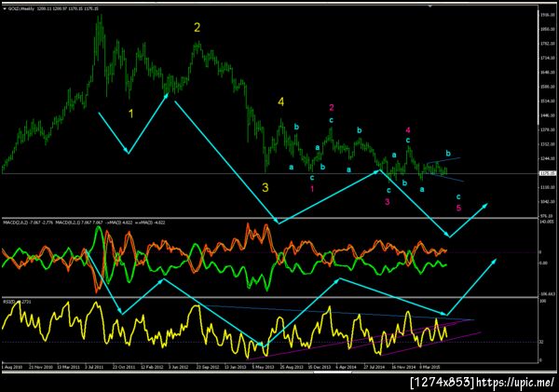This screenshot has width=559, height=392.
Task: Click the chart shift triangle marker at top
Action: (430, 7)
